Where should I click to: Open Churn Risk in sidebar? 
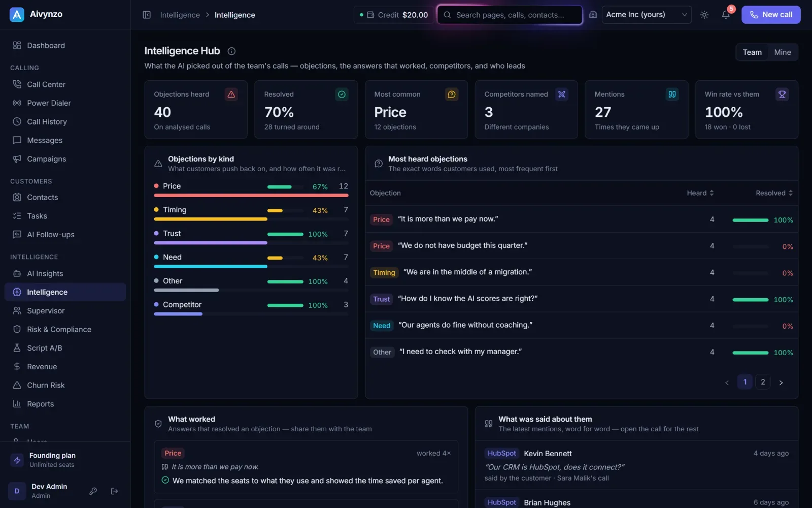[x=65, y=385]
